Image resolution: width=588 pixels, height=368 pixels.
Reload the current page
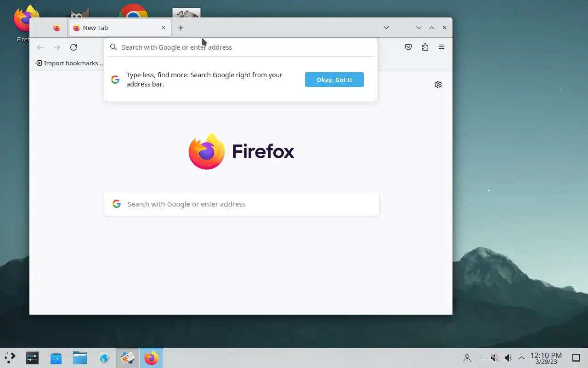pos(73,47)
